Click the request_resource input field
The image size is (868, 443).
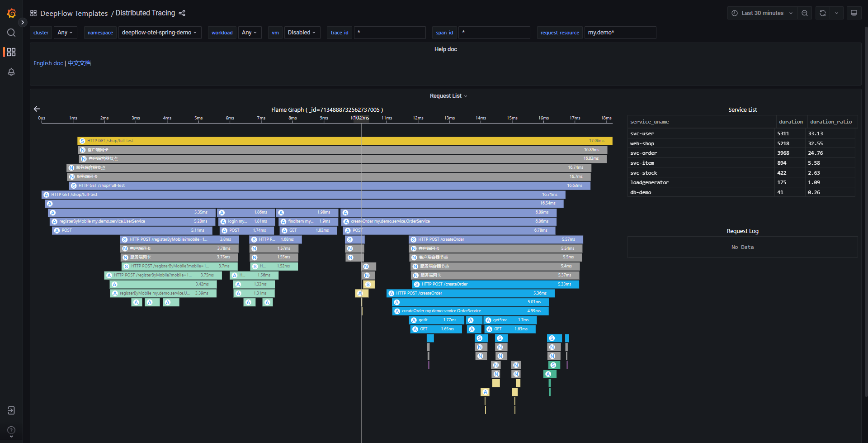point(619,33)
